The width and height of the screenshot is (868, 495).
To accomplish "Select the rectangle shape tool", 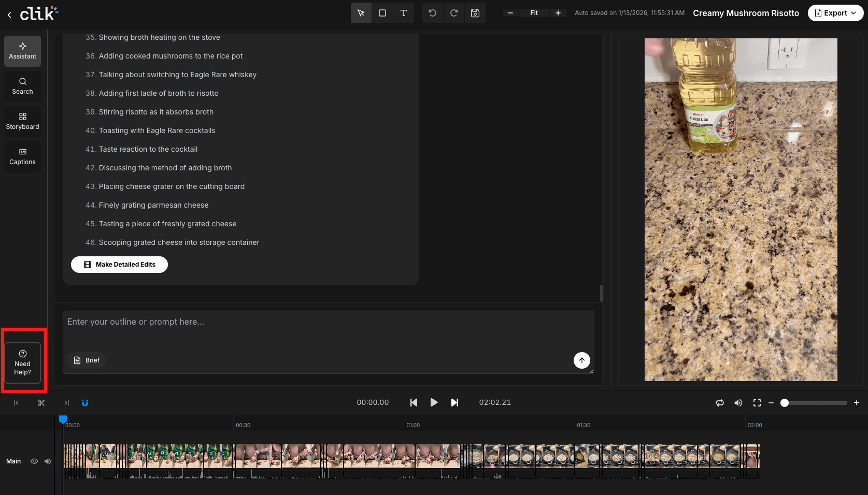I will (x=382, y=13).
